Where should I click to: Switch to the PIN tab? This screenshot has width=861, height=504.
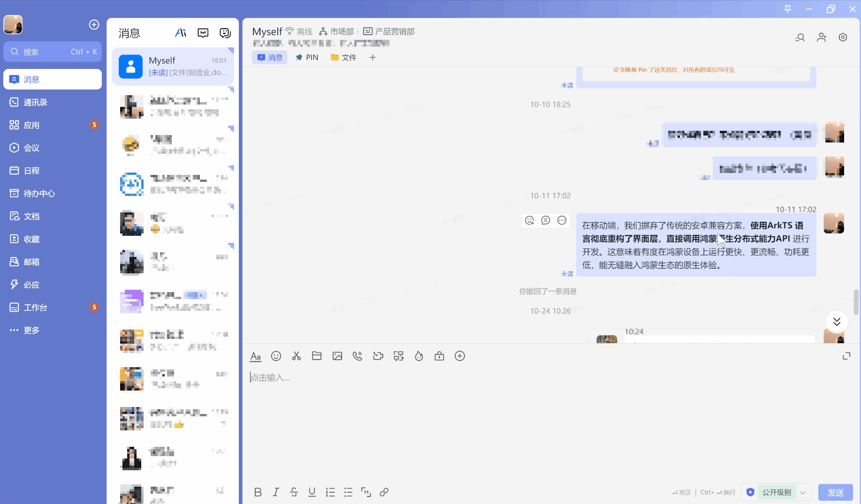coord(307,57)
